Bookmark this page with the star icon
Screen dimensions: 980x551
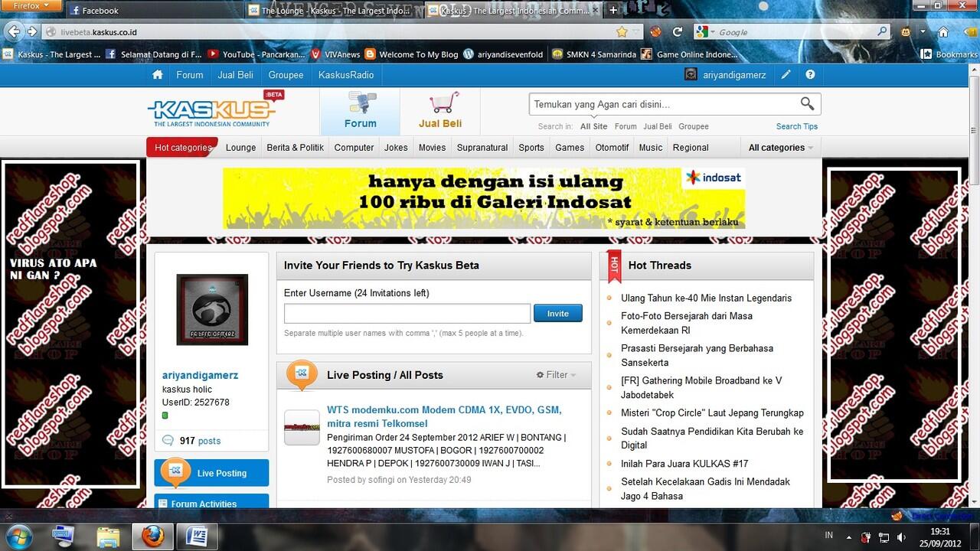622,32
